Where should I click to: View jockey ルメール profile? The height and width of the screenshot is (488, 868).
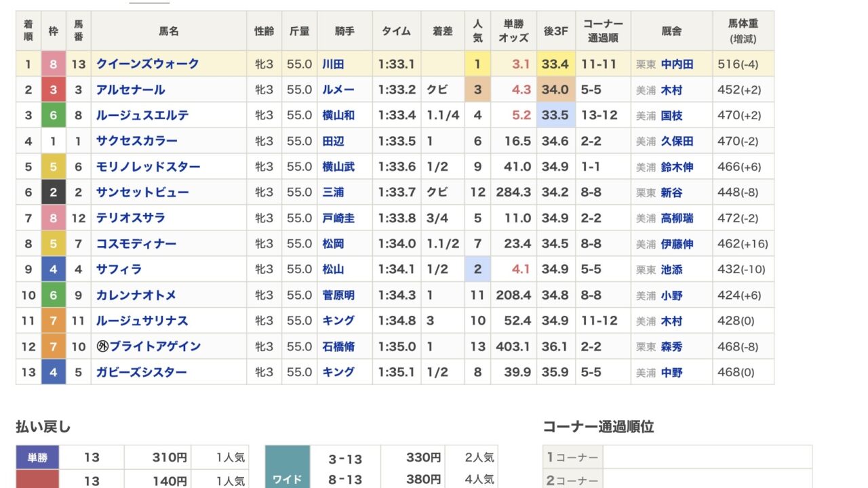tap(338, 89)
